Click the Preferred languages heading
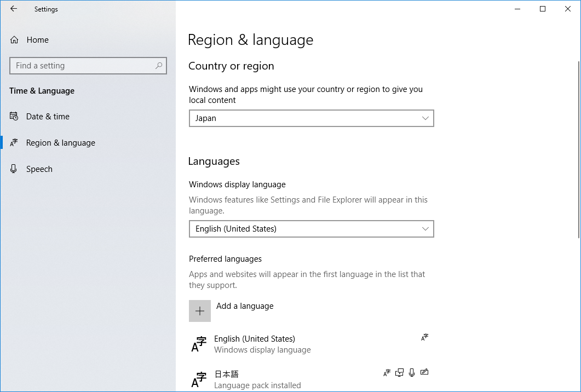The height and width of the screenshot is (392, 581). click(225, 259)
